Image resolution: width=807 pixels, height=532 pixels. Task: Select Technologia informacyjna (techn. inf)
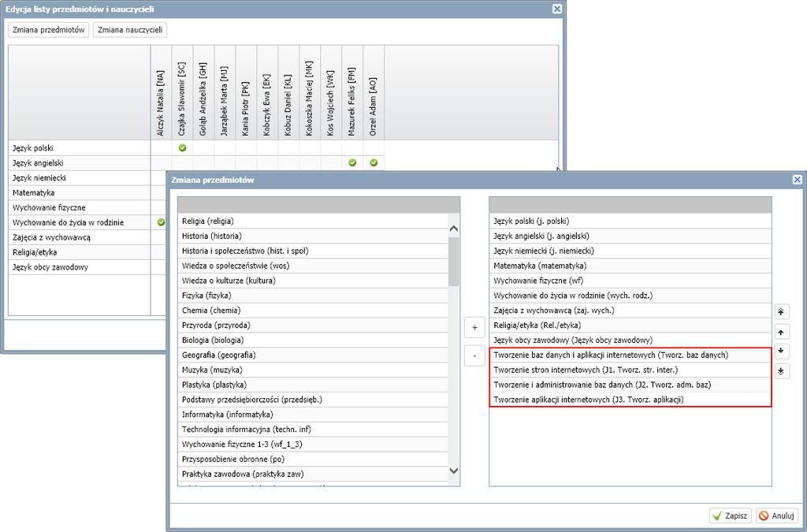(x=313, y=430)
